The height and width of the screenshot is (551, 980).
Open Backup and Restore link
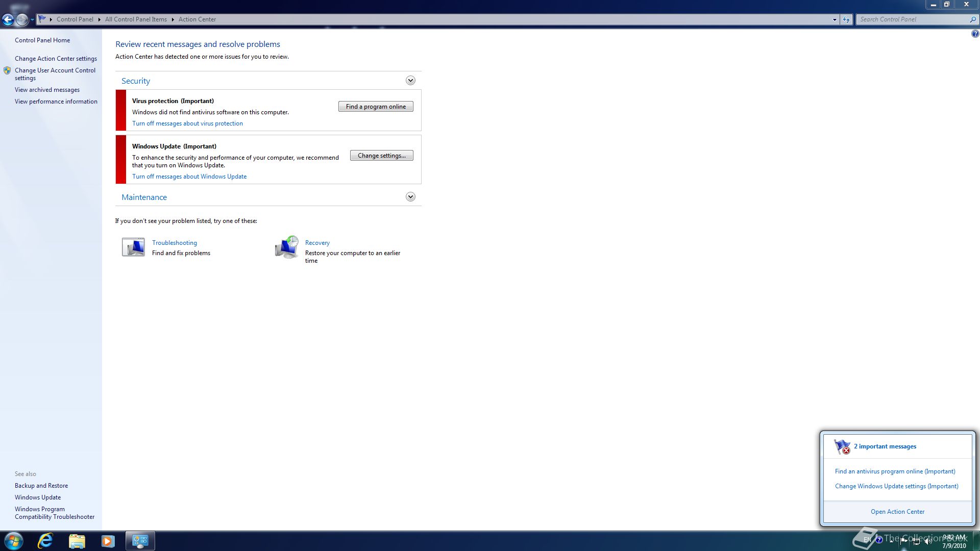(x=41, y=486)
